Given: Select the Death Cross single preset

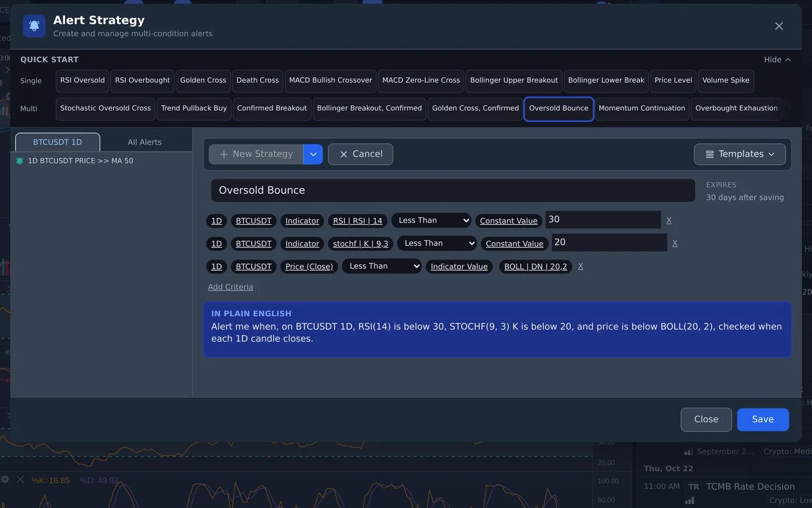Looking at the screenshot, I should pos(258,81).
